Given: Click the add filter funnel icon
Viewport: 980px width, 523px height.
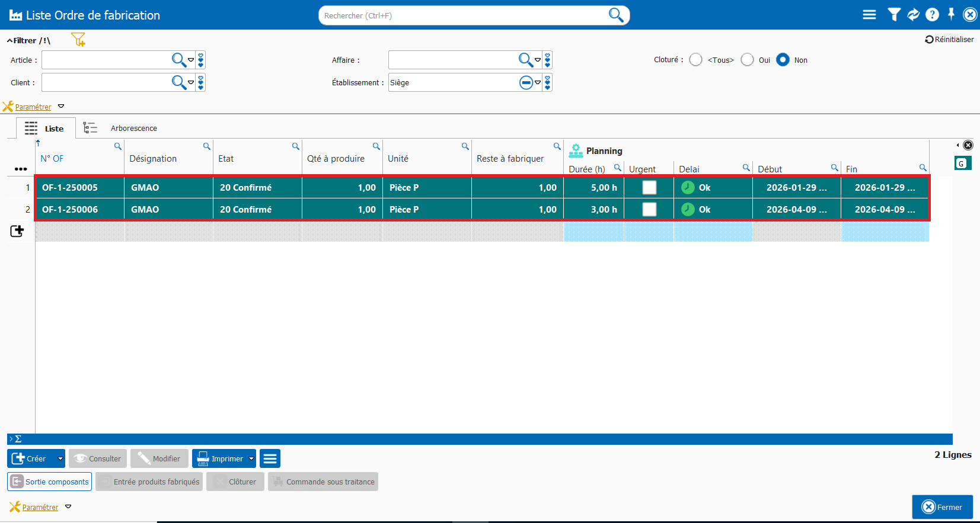Looking at the screenshot, I should [78, 40].
